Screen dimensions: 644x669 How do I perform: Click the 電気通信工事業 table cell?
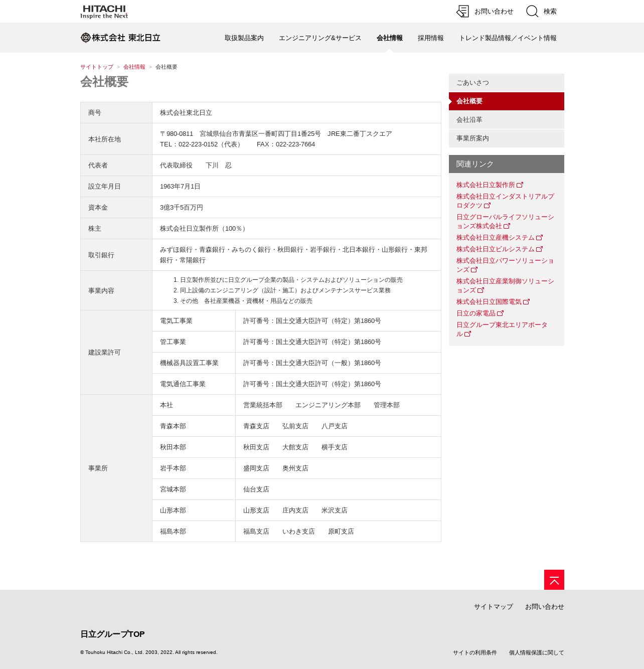194,384
